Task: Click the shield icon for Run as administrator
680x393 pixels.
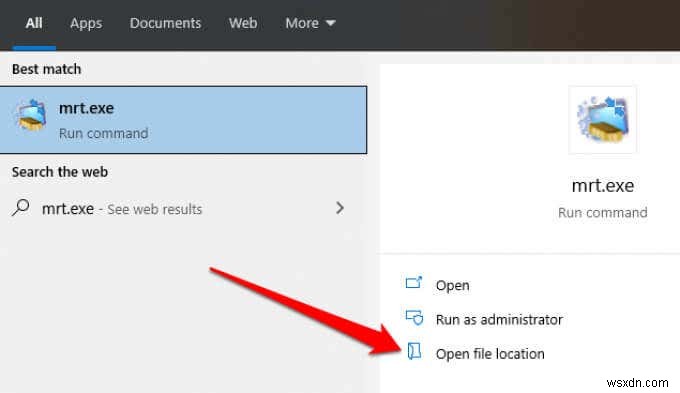Action: [414, 318]
